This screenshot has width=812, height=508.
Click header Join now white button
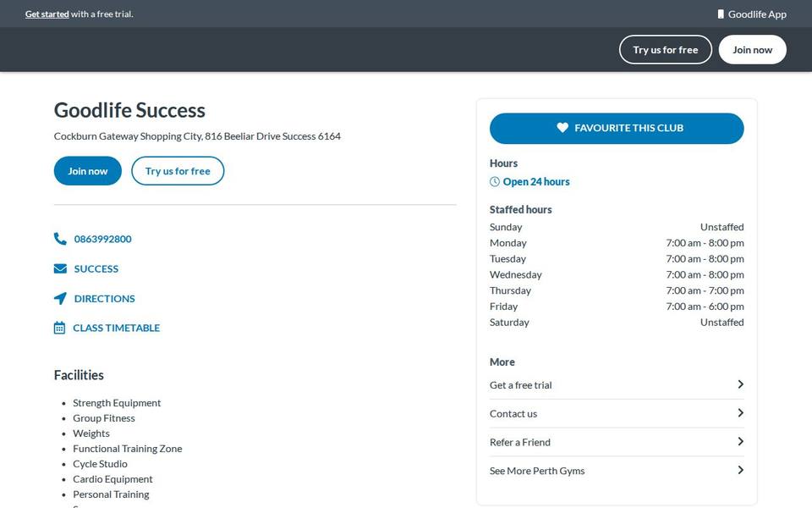click(x=753, y=50)
